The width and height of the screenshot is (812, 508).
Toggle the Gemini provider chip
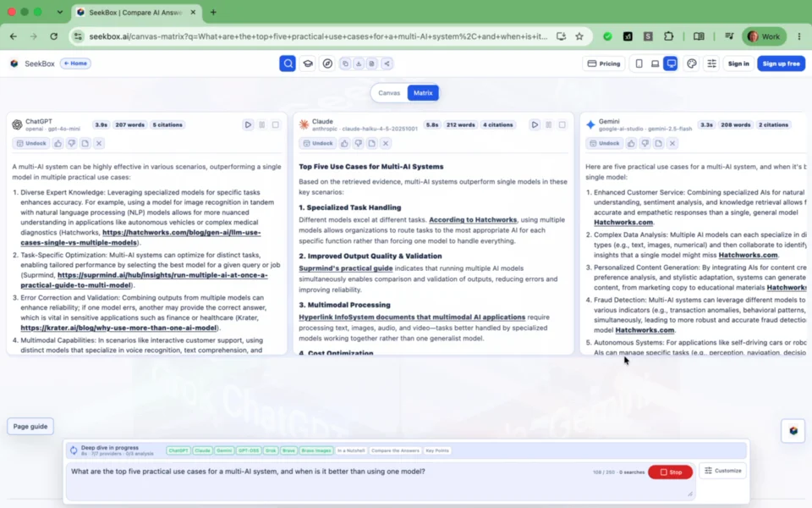point(224,450)
